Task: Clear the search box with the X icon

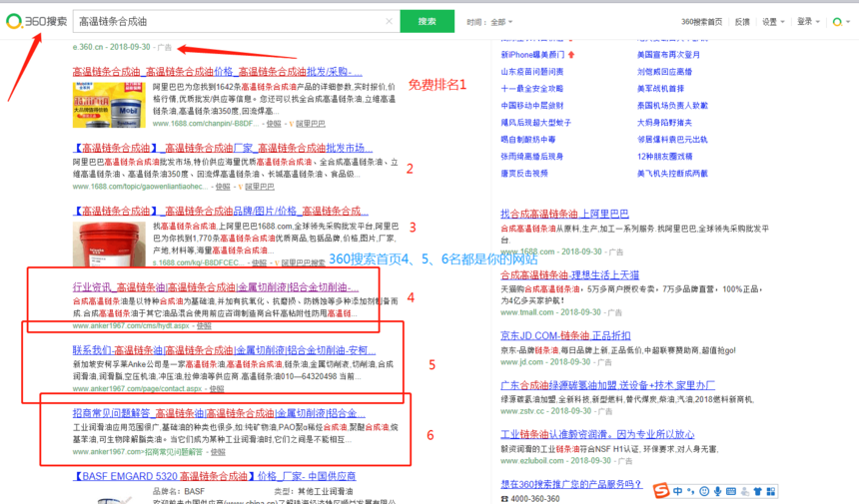Action: point(389,21)
